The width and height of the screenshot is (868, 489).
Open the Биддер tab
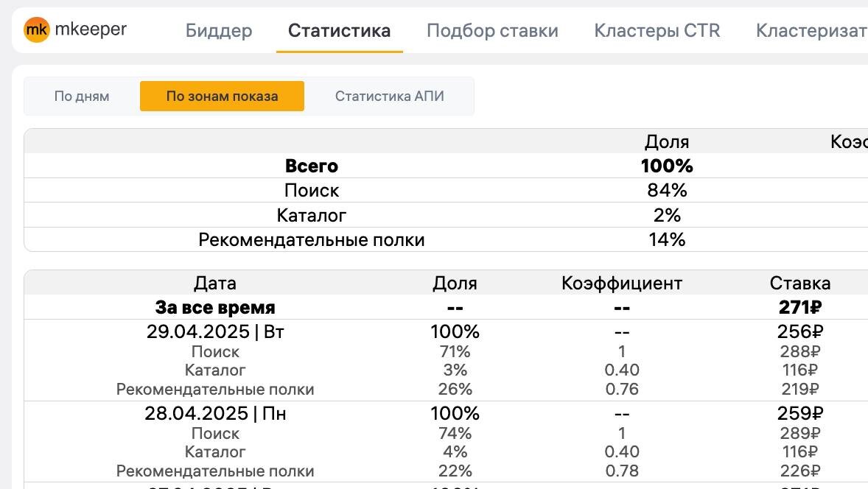(219, 31)
